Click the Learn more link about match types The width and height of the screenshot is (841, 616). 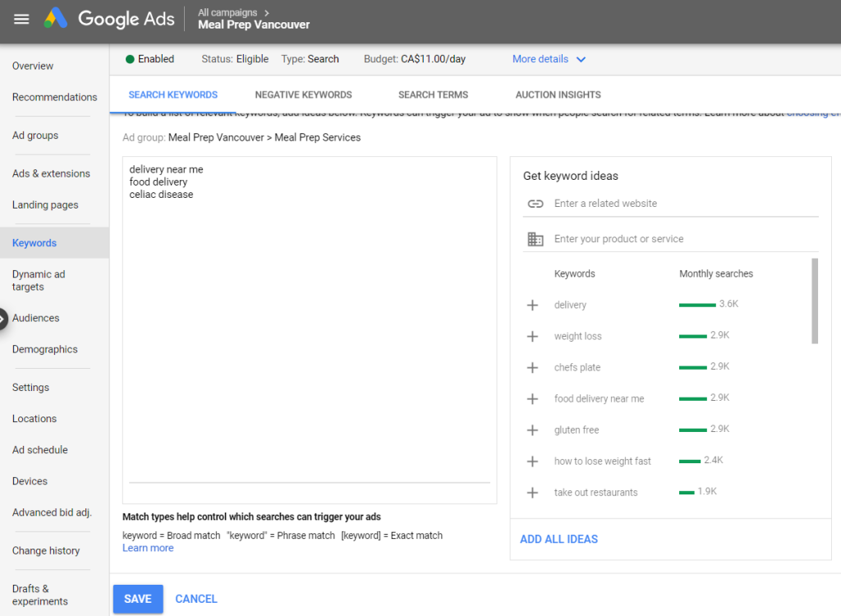pos(148,549)
